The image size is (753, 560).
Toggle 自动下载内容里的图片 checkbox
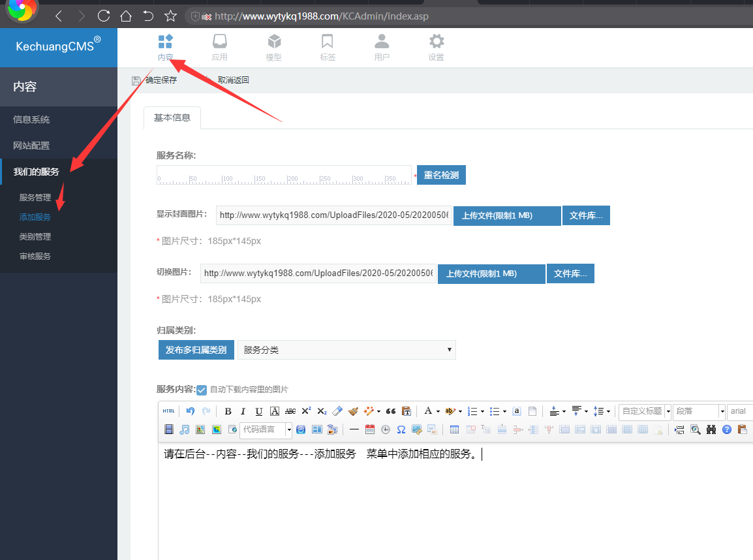[202, 390]
